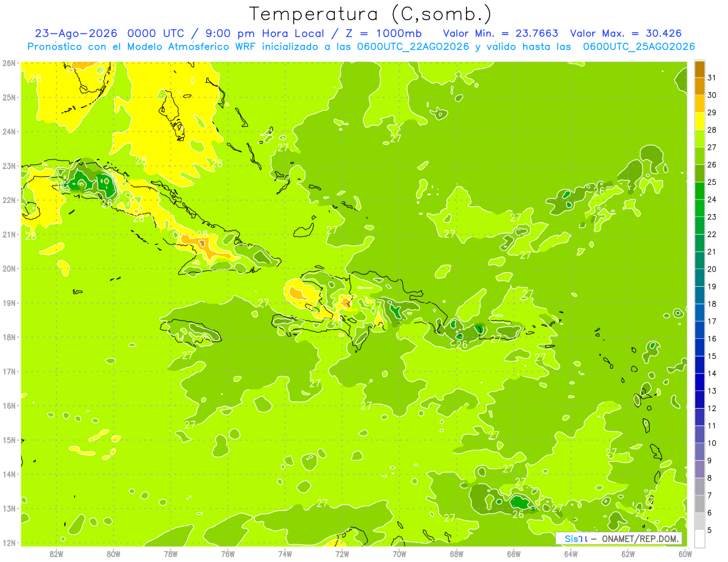
Task: Click the legend scale value '23'
Action: (712, 217)
